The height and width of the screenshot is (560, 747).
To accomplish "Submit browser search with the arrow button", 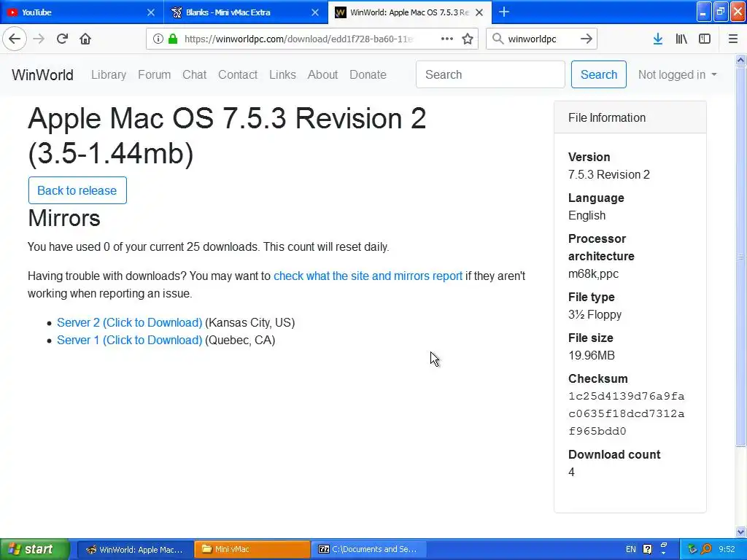I will click(x=587, y=39).
